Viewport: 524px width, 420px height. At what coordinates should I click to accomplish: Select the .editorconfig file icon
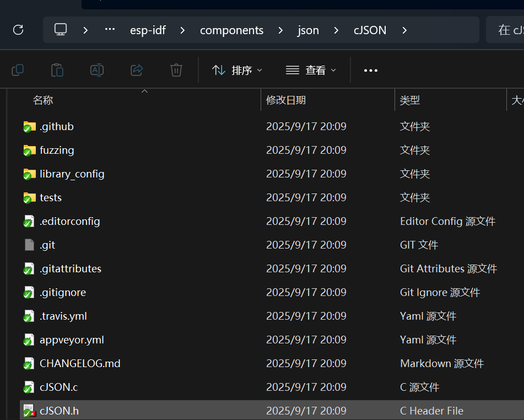click(x=29, y=222)
